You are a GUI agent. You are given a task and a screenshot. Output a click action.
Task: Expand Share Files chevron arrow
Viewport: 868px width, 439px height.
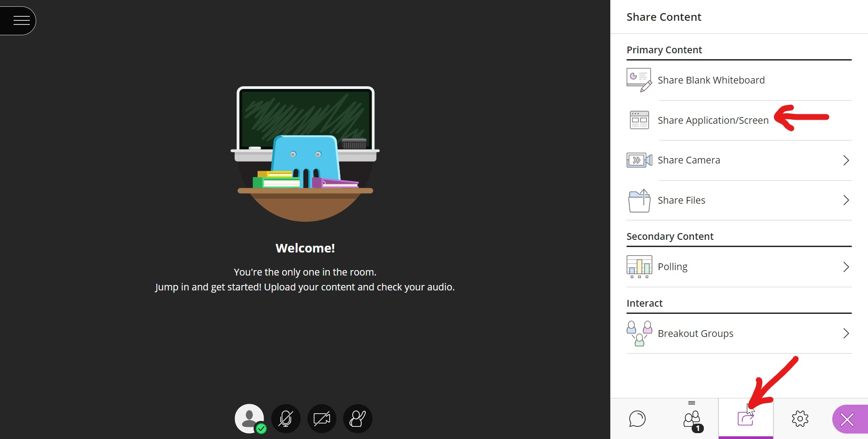coord(846,201)
